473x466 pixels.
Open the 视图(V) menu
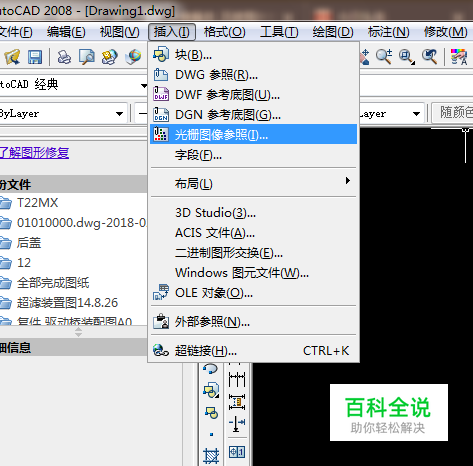[x=119, y=32]
